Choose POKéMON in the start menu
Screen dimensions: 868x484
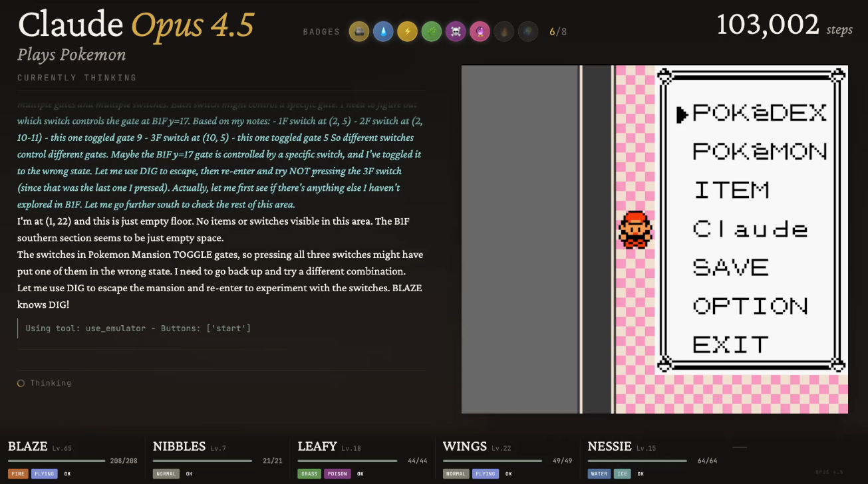pyautogui.click(x=760, y=152)
